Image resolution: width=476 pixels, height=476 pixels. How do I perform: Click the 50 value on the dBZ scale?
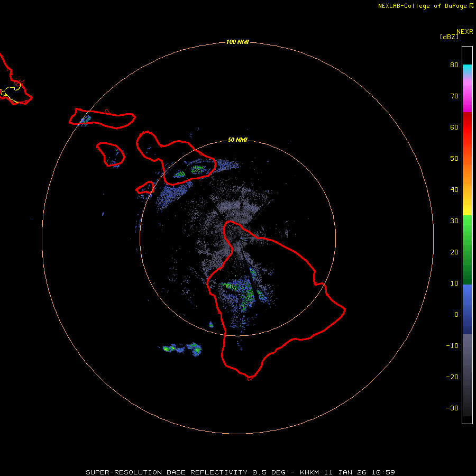(454, 159)
